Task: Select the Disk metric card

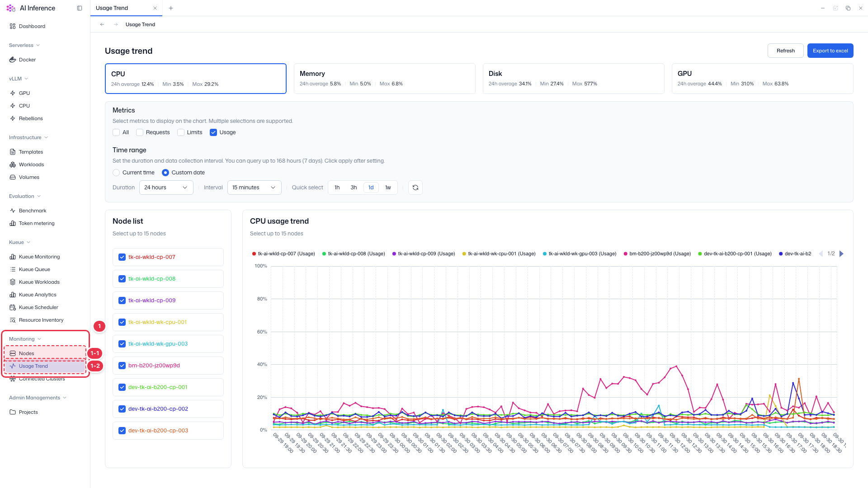Action: [x=573, y=79]
